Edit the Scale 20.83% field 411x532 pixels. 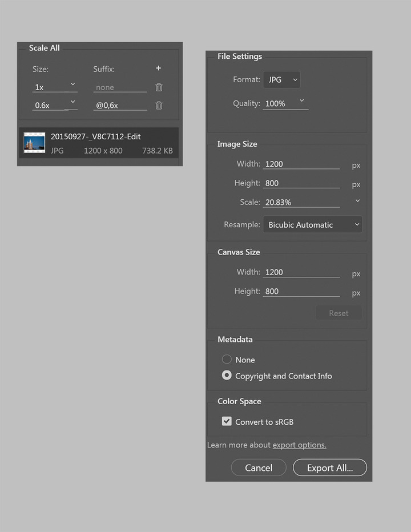pos(301,203)
